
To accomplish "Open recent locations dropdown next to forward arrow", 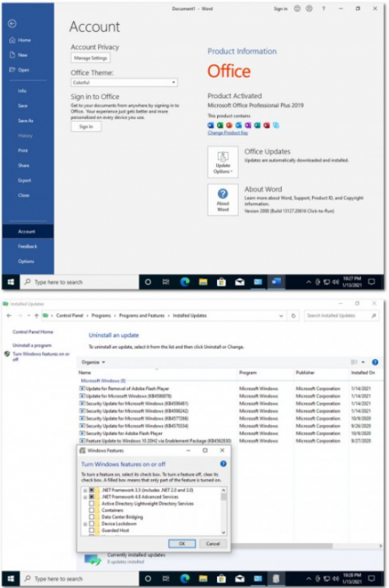I will point(29,315).
